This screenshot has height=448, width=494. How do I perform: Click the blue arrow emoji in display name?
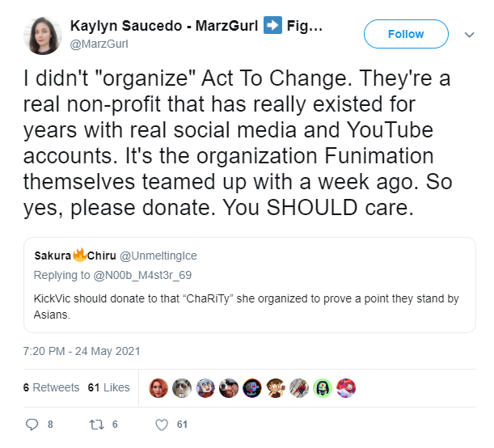(x=272, y=25)
